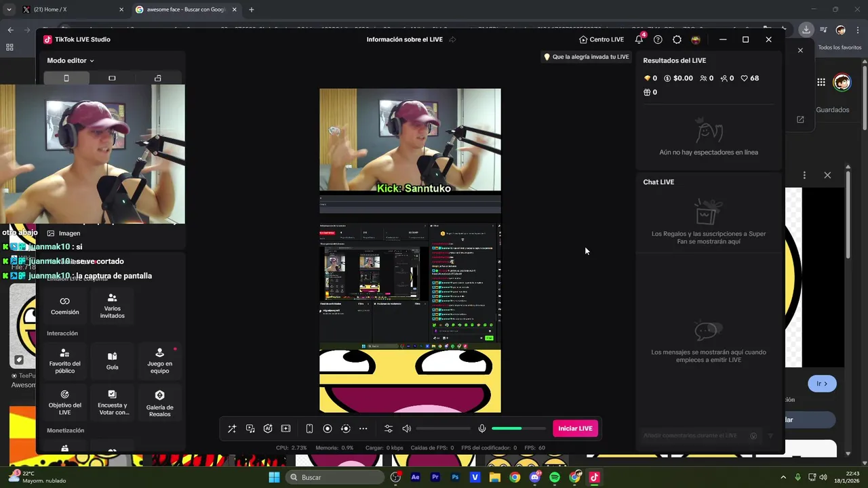Open Objetivo del LIVE
Image resolution: width=868 pixels, height=488 pixels.
[64, 403]
